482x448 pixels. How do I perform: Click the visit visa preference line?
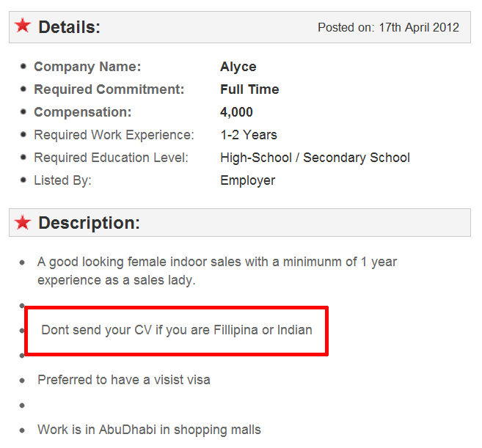coord(124,380)
